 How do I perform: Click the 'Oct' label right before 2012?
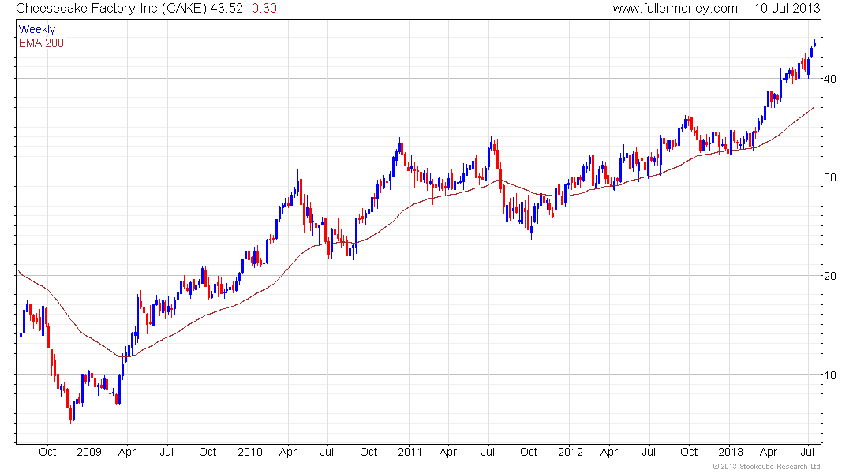coord(529,452)
